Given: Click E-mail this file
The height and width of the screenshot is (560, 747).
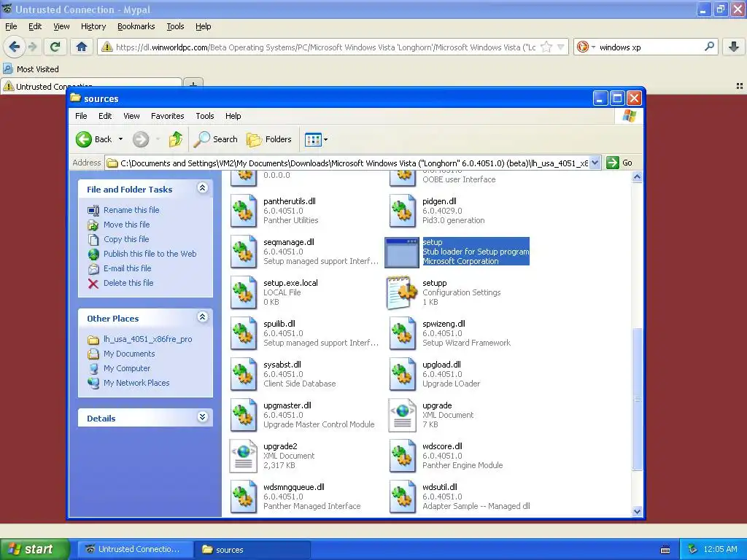Looking at the screenshot, I should tap(127, 268).
